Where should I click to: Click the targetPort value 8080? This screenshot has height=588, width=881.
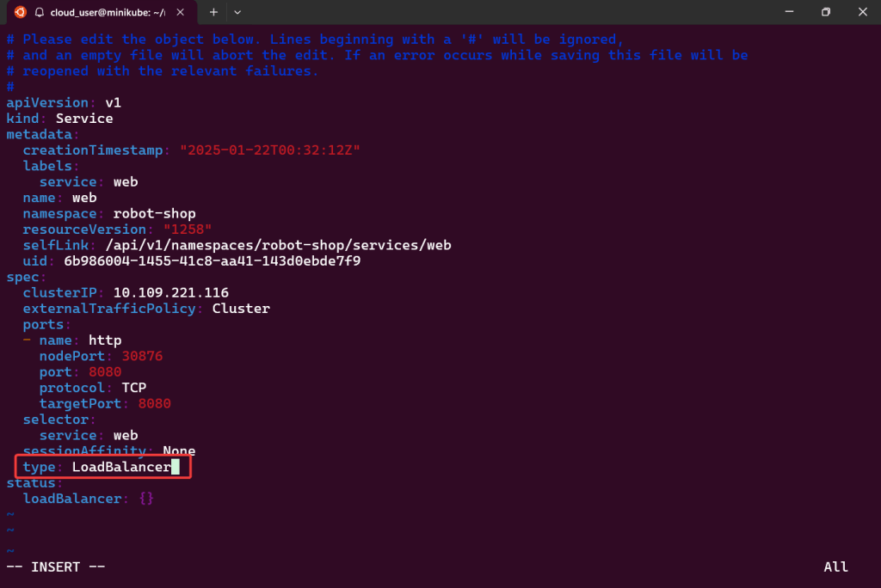[x=154, y=403]
